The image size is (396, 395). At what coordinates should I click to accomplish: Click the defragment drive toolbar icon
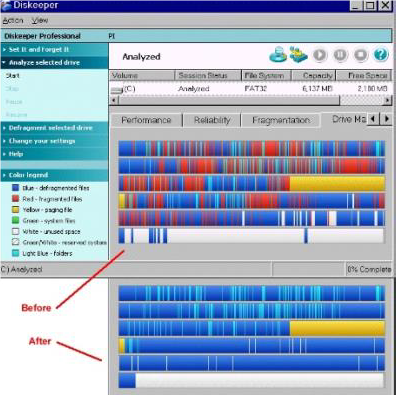coord(298,54)
